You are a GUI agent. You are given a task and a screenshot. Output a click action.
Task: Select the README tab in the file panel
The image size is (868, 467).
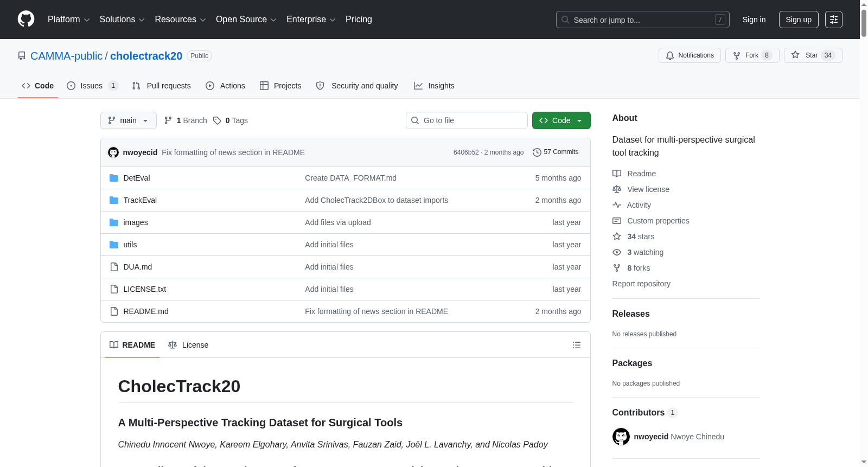coord(132,345)
